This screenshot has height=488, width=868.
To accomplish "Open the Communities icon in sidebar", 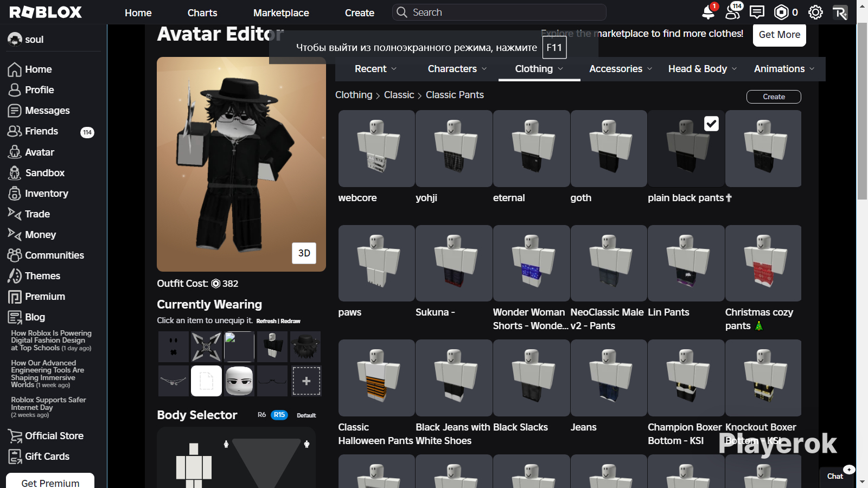I will (15, 255).
